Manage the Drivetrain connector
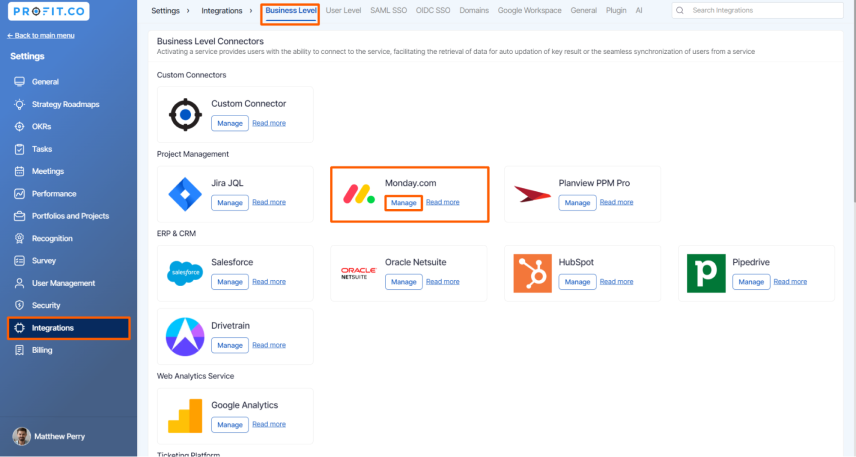The image size is (856, 457). [x=230, y=345]
